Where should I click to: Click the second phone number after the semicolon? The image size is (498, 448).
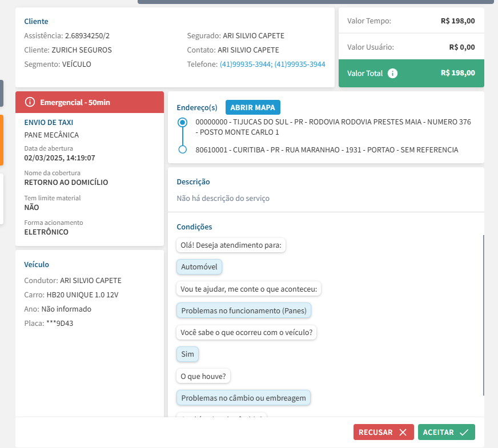coord(300,64)
